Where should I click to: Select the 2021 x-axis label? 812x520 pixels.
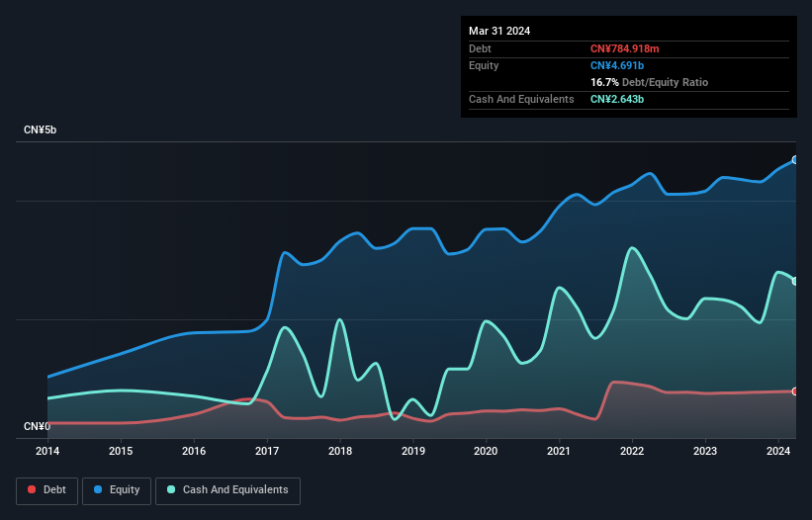559,451
